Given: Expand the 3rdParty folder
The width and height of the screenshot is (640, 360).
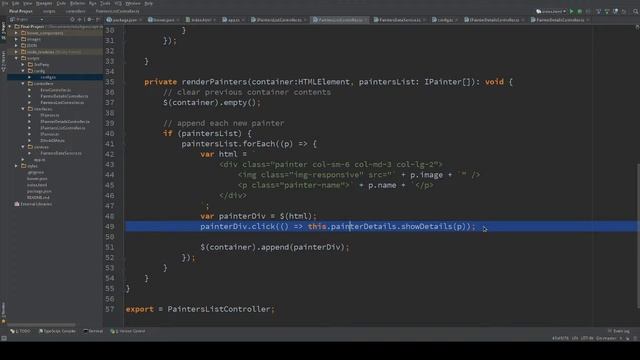Looking at the screenshot, I should click(23, 64).
